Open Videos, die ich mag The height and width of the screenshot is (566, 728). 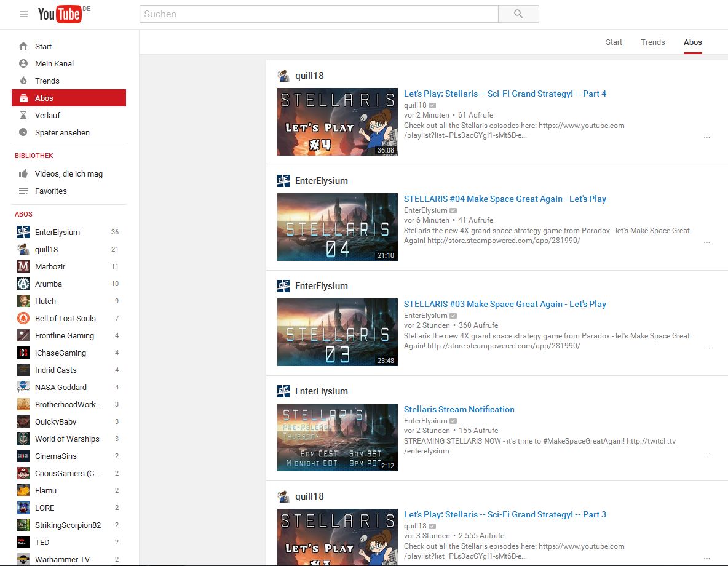click(x=69, y=173)
